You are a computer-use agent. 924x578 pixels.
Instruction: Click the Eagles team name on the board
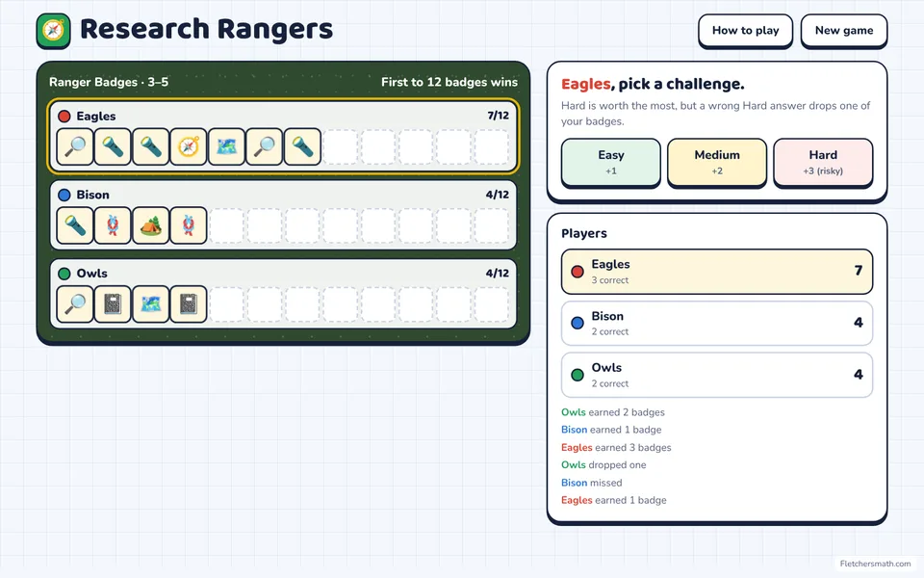tap(96, 117)
